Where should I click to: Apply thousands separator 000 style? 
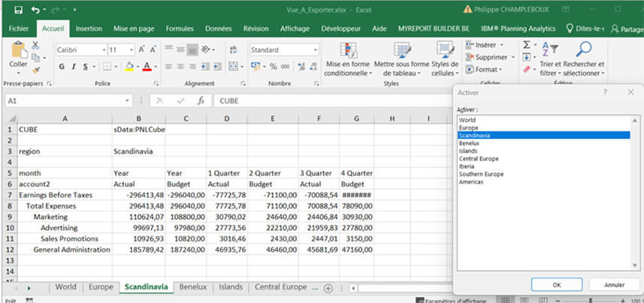(286, 67)
